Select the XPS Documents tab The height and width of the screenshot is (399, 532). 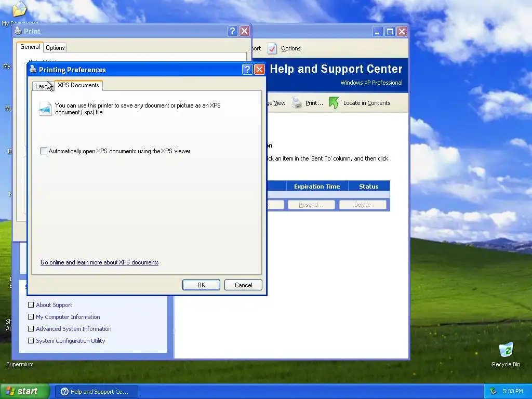click(78, 85)
